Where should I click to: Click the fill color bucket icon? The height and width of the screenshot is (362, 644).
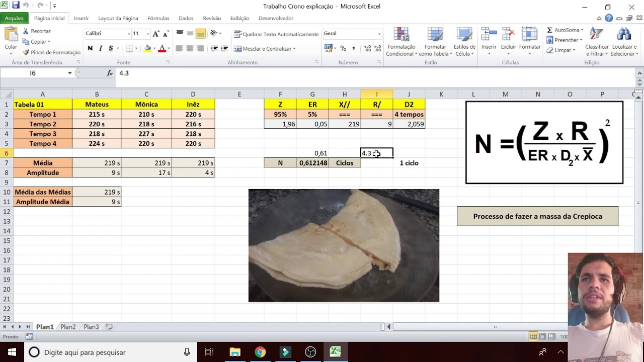[147, 49]
